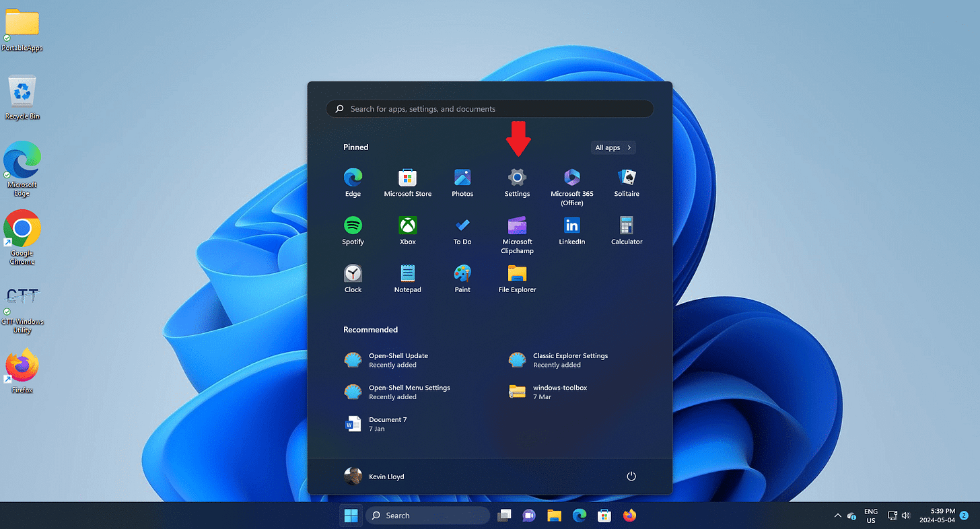Open the recommended Document 7 file

[376, 424]
